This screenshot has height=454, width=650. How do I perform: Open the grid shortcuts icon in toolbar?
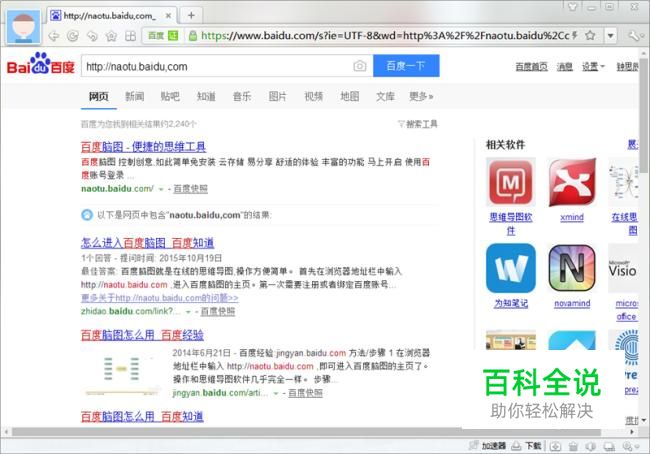tap(131, 36)
